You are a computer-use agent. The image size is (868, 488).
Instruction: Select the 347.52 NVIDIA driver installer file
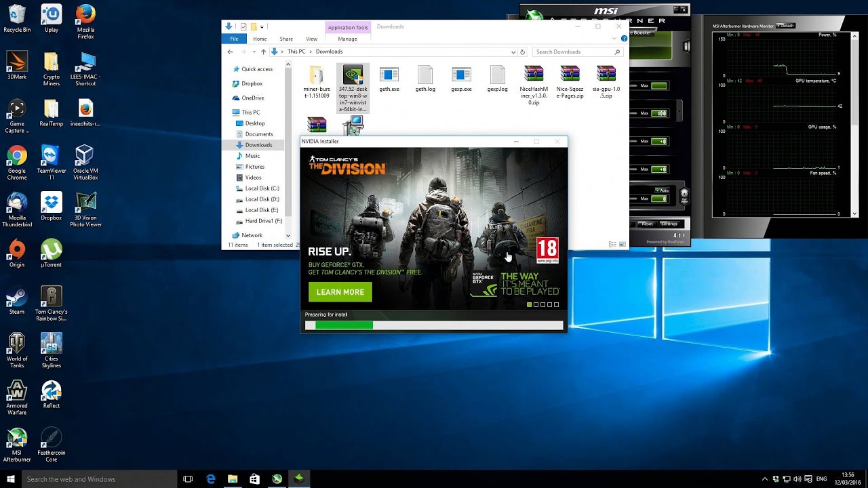pyautogui.click(x=353, y=89)
